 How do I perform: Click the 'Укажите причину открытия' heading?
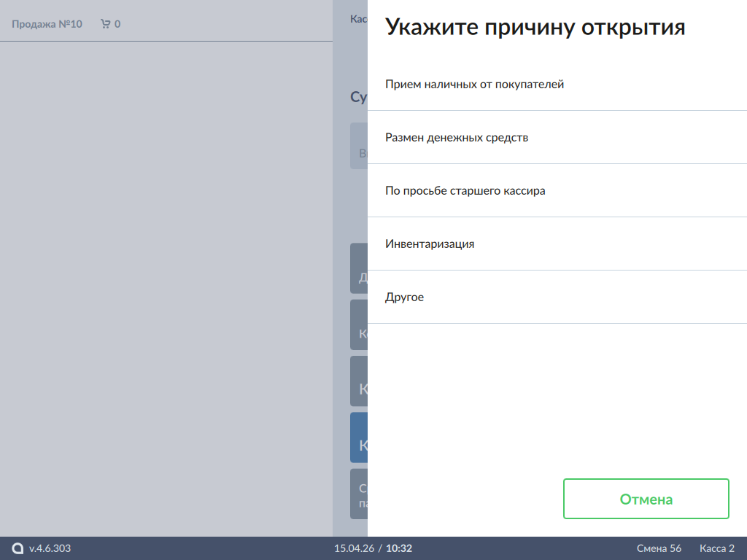click(535, 28)
